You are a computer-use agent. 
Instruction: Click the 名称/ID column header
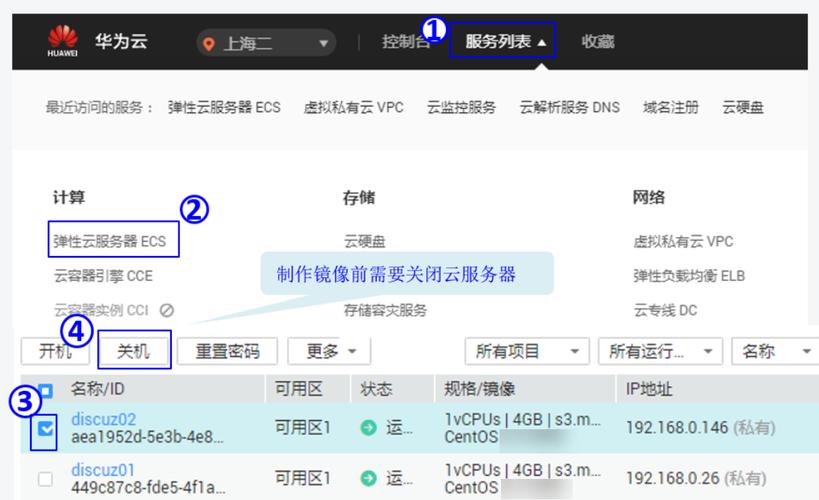(x=98, y=389)
